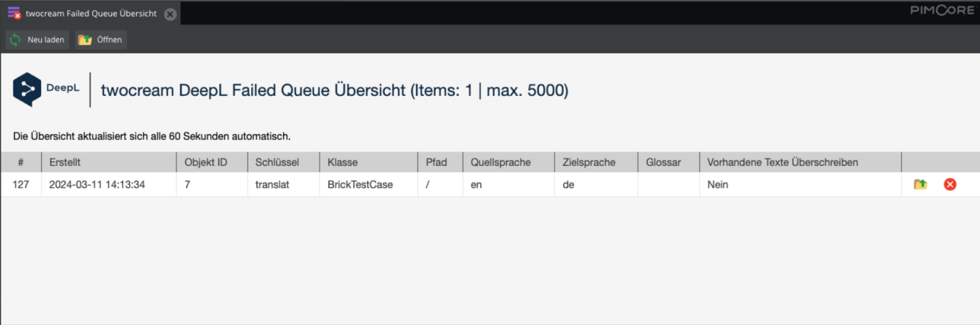980x325 pixels.
Task: Delete queue item 127 with red X icon
Action: 950,184
